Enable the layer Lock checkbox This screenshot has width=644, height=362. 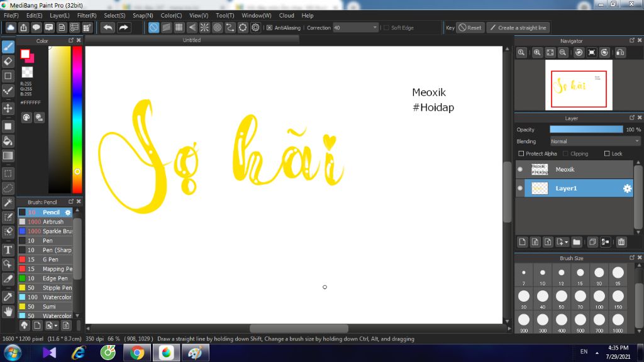tap(607, 153)
